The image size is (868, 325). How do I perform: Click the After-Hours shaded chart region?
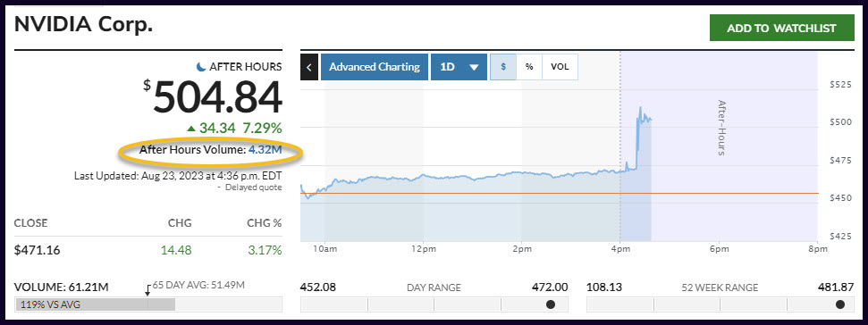[719, 146]
